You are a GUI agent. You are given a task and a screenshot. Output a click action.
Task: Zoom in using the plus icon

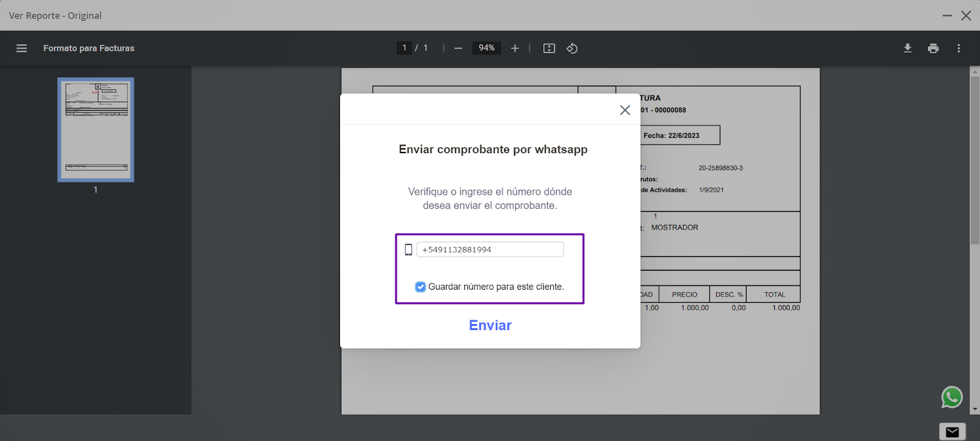click(x=515, y=48)
